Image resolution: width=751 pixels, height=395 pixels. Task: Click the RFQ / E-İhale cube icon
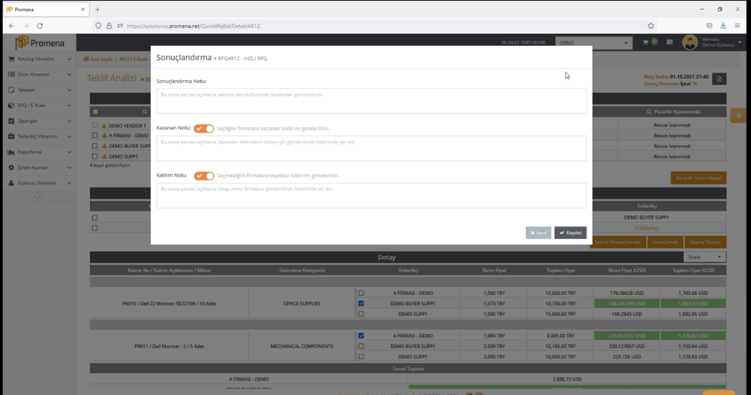point(11,105)
